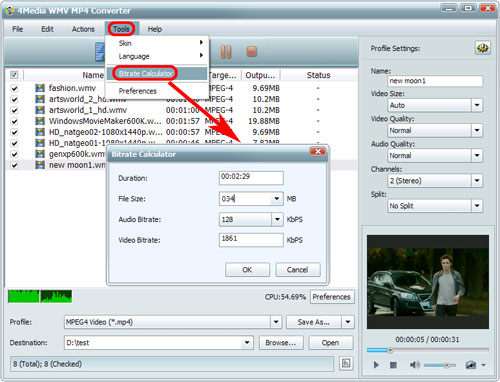Viewport: 500px width, 382px height.
Task: Open the Profile dropdown list
Action: (x=276, y=322)
